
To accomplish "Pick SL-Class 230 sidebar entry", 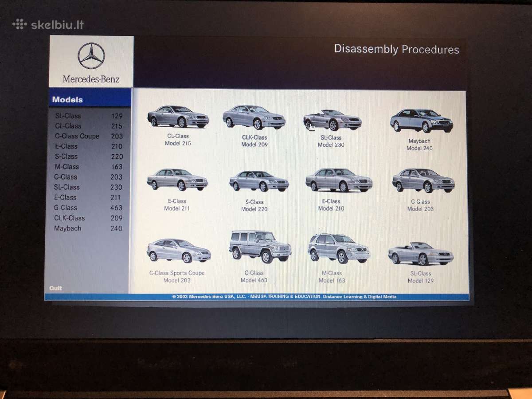I will pos(89,187).
